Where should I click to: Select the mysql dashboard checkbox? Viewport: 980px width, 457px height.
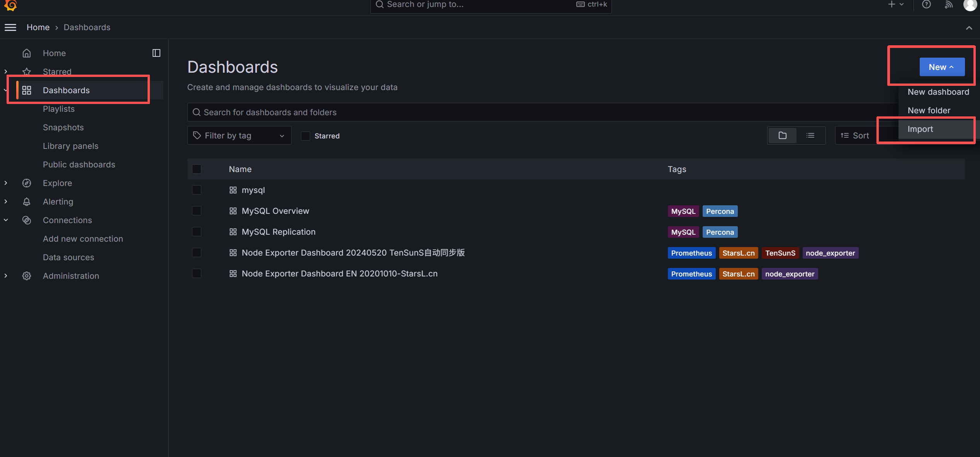pyautogui.click(x=197, y=190)
